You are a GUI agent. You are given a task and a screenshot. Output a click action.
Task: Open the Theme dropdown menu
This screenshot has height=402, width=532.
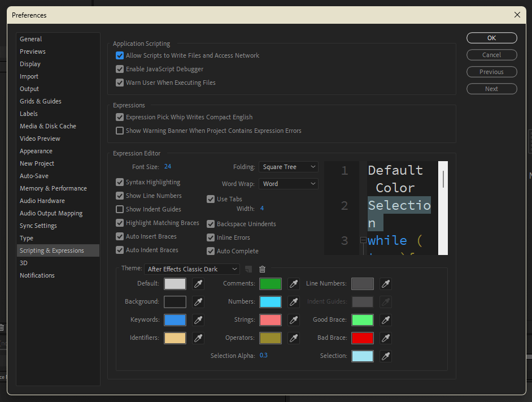pyautogui.click(x=192, y=269)
